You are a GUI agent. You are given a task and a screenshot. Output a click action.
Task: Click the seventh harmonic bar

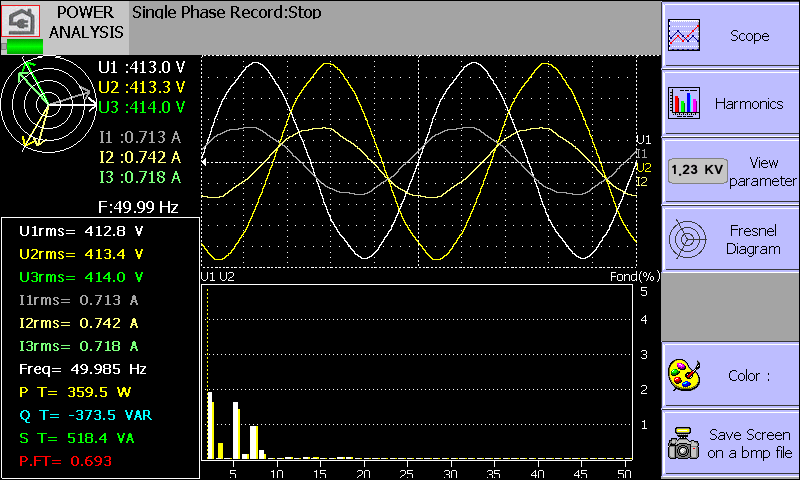(254, 442)
